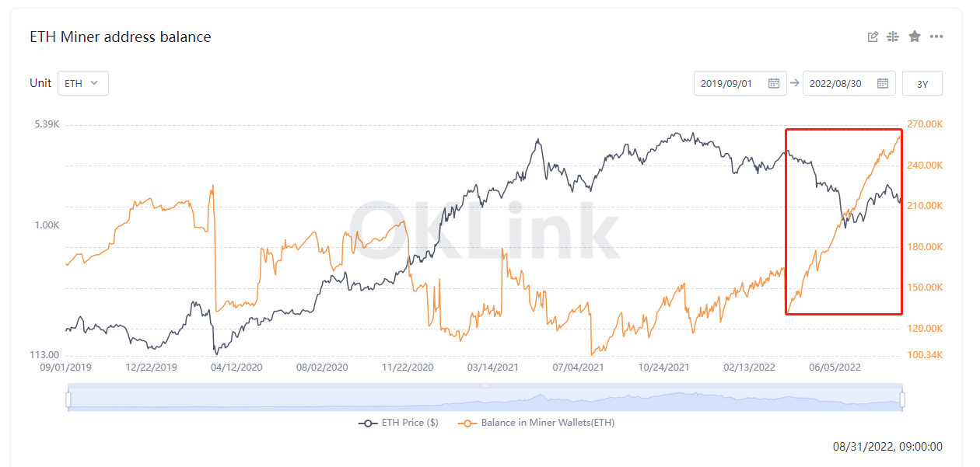Select the 3Y time range option
The width and height of the screenshot is (980, 467).
922,83
